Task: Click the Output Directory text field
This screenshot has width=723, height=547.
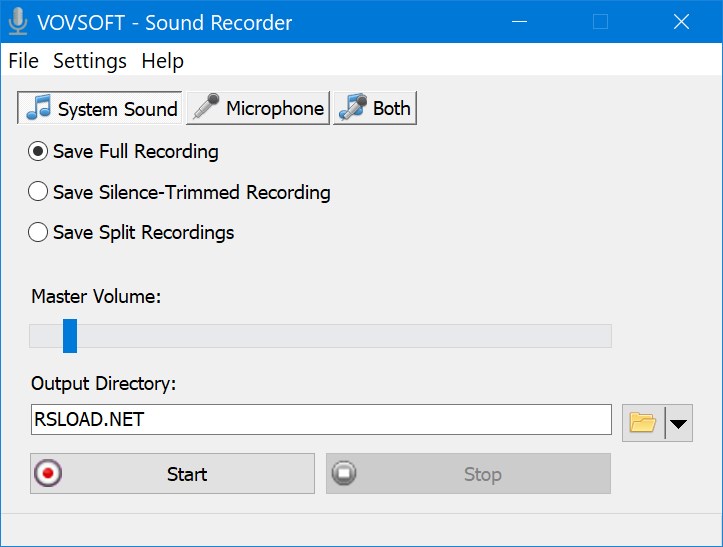Action: [x=320, y=420]
